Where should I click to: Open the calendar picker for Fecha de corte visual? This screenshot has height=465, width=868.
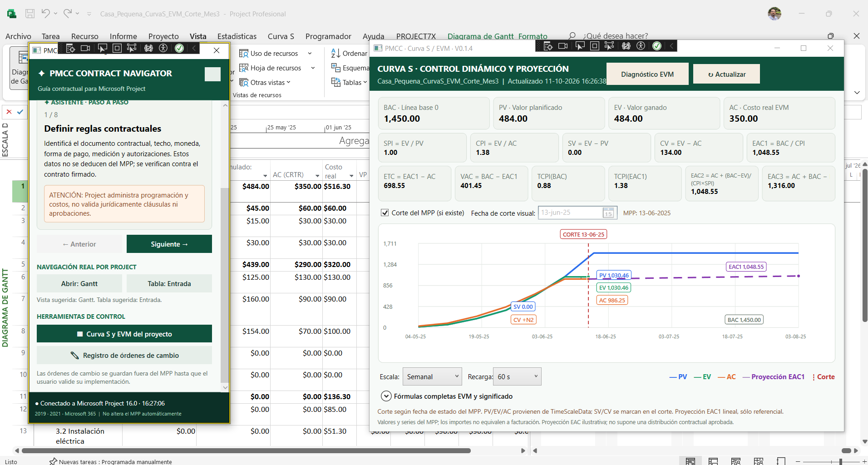(608, 213)
